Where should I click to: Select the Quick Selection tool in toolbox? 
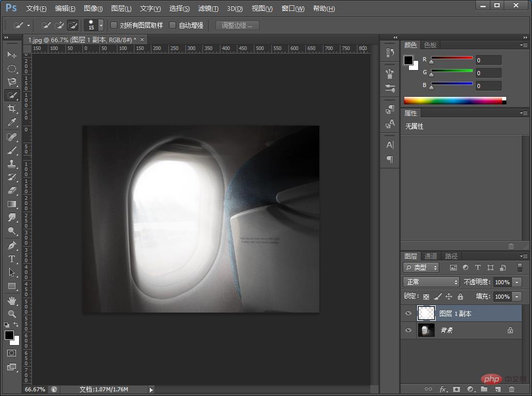pos(12,95)
